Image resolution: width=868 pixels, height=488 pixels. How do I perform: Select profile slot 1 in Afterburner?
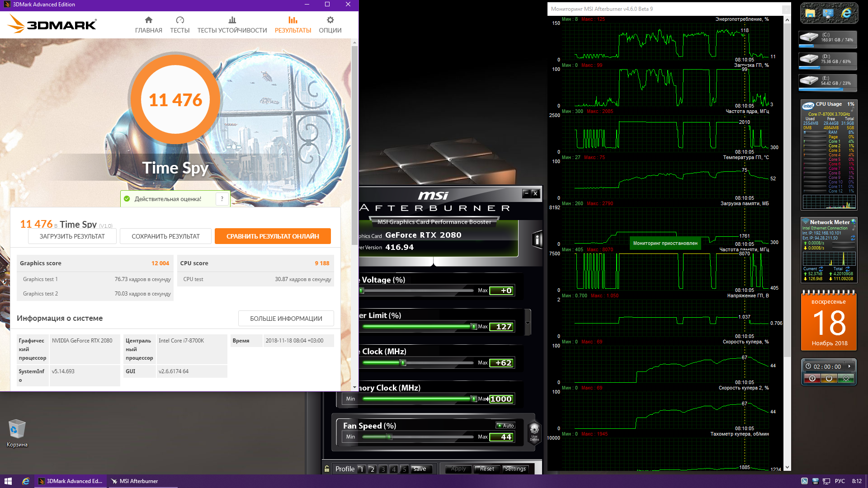pos(361,469)
